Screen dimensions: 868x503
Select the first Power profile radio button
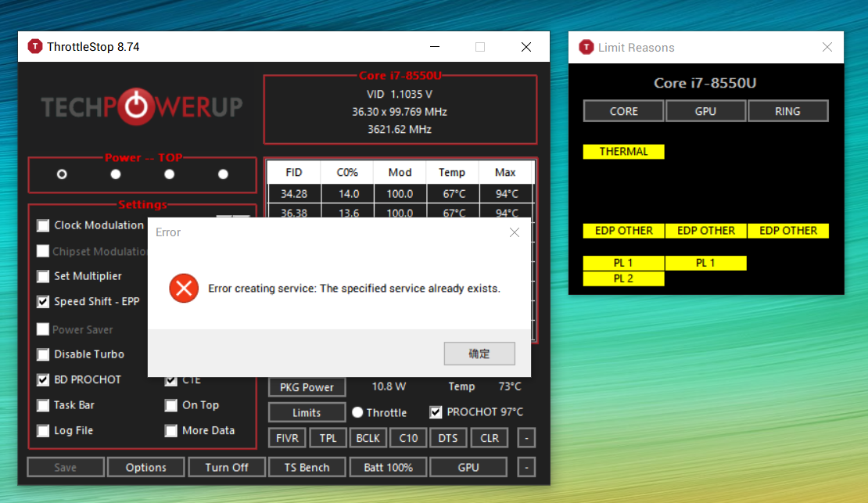coord(62,174)
